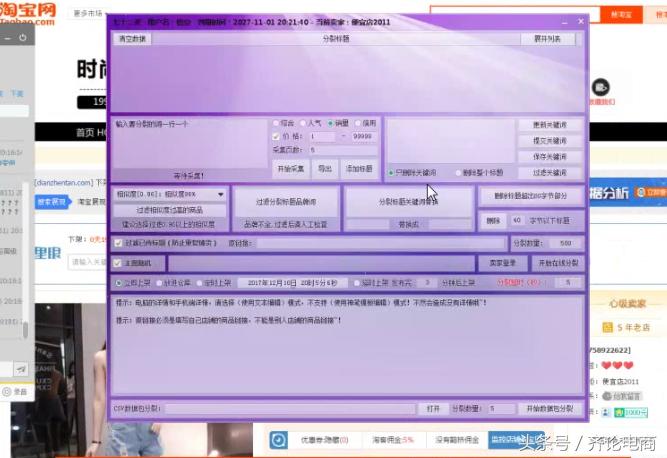Click the power icon in left panel
The width and height of the screenshot is (667, 458).
pos(23,38)
